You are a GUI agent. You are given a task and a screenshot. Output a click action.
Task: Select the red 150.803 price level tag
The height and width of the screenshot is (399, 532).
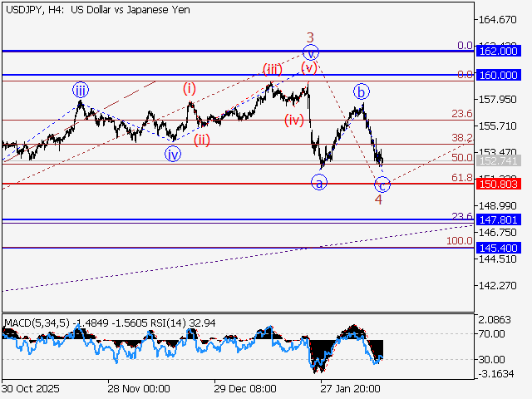(x=498, y=183)
